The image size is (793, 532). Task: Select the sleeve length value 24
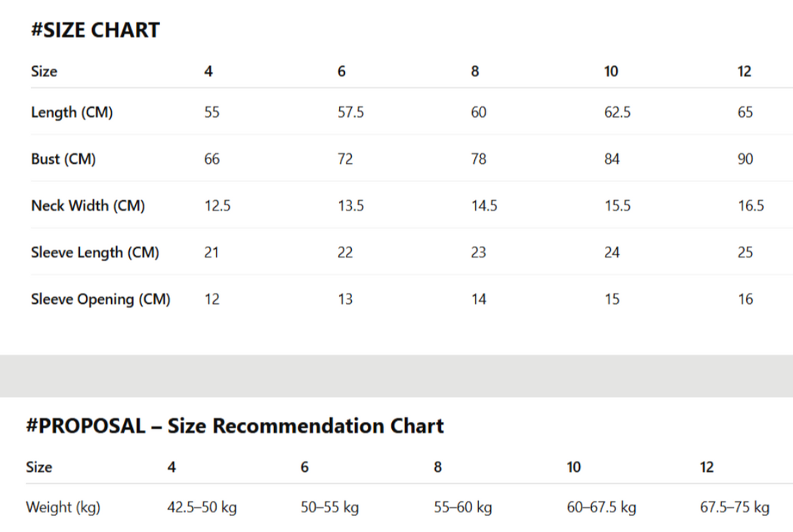(x=612, y=253)
